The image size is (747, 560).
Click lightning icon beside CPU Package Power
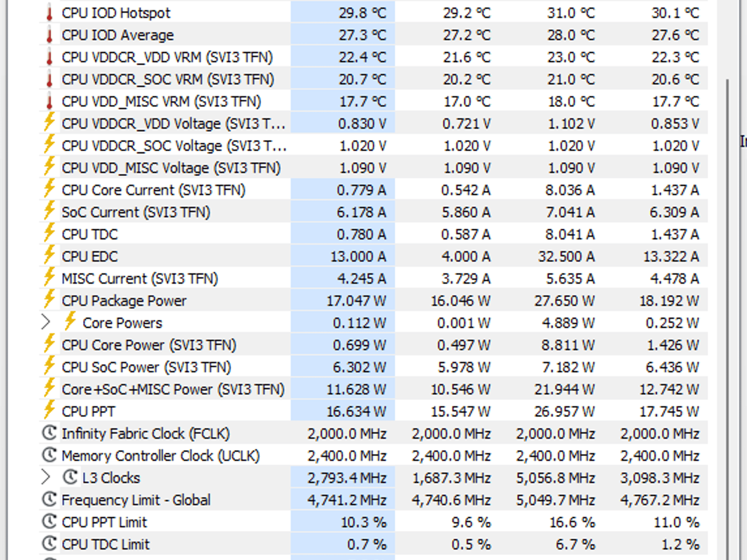click(49, 299)
